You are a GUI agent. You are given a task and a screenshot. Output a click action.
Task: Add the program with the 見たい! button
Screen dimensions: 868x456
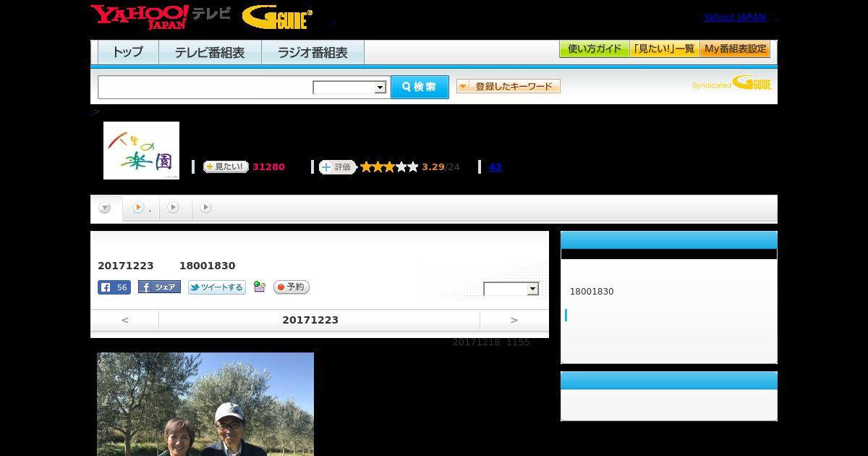[x=226, y=166]
